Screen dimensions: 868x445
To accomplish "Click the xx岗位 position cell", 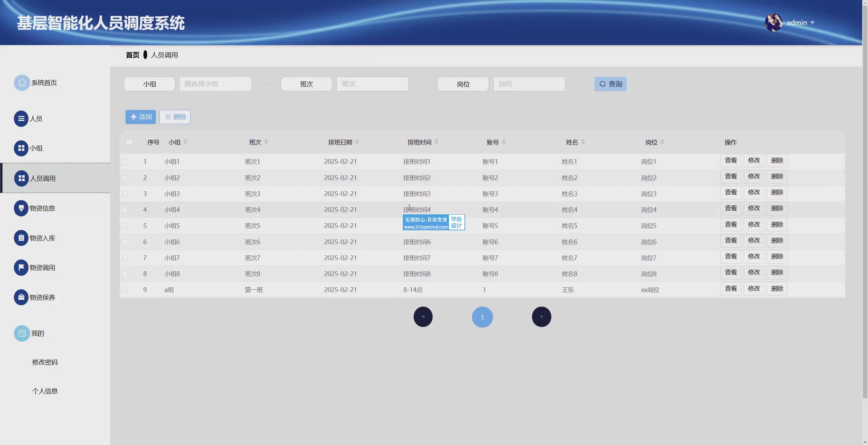I will [x=650, y=290].
